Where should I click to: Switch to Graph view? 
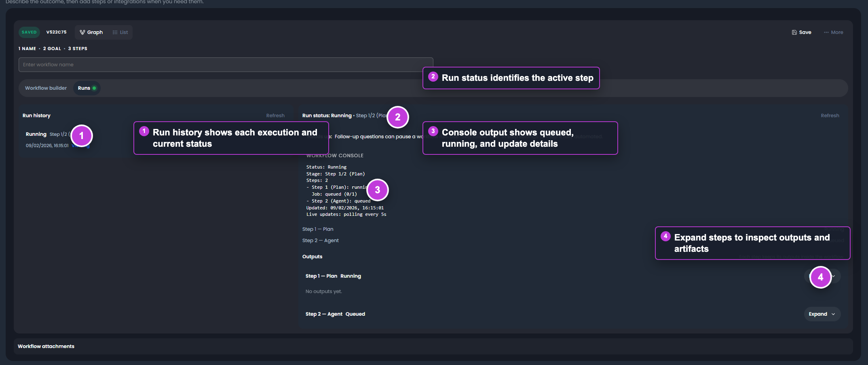(x=91, y=32)
